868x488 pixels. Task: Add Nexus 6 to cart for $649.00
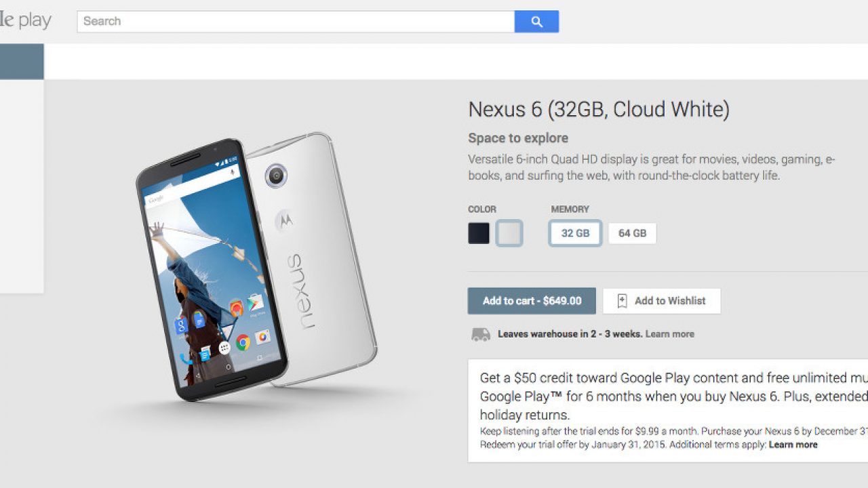[x=532, y=301]
